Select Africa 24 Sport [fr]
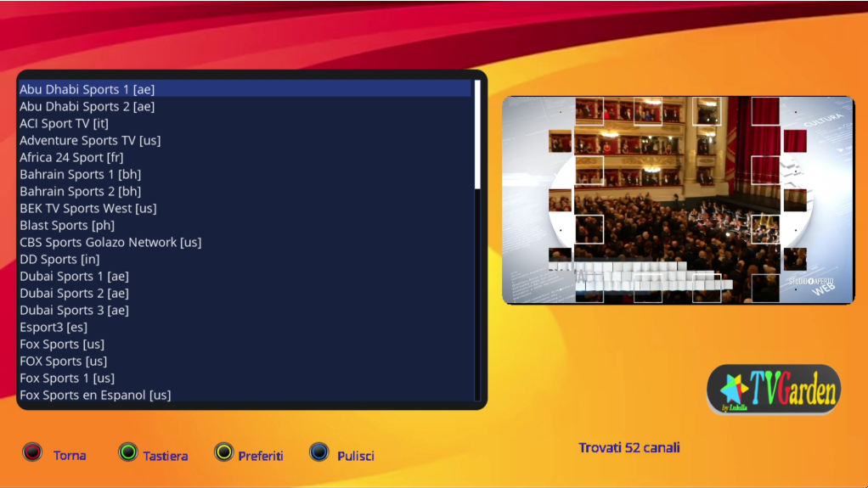The image size is (868, 488). pos(245,157)
